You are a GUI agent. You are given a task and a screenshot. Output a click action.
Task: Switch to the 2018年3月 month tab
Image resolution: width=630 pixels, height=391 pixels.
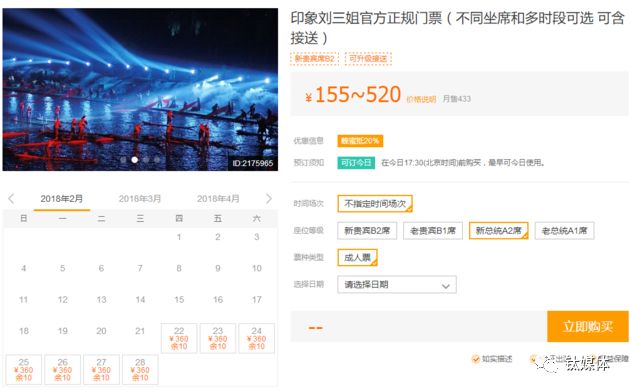[140, 199]
